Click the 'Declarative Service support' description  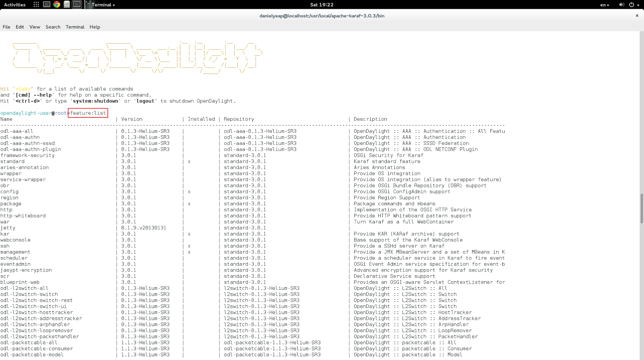394,276
